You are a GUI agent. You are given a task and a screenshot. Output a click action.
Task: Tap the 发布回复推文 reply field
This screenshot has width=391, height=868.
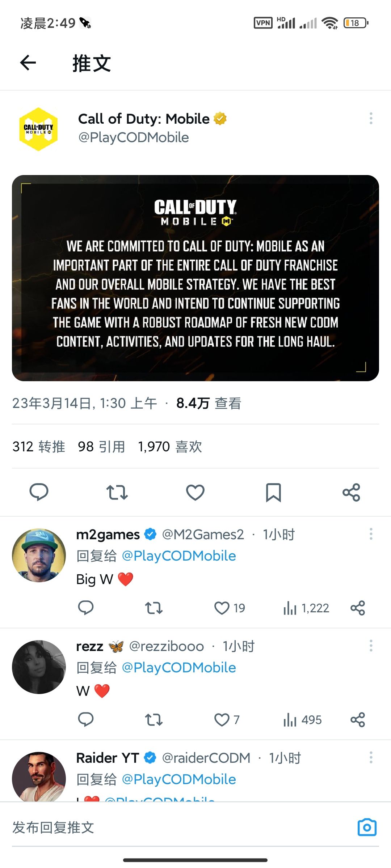click(181, 827)
